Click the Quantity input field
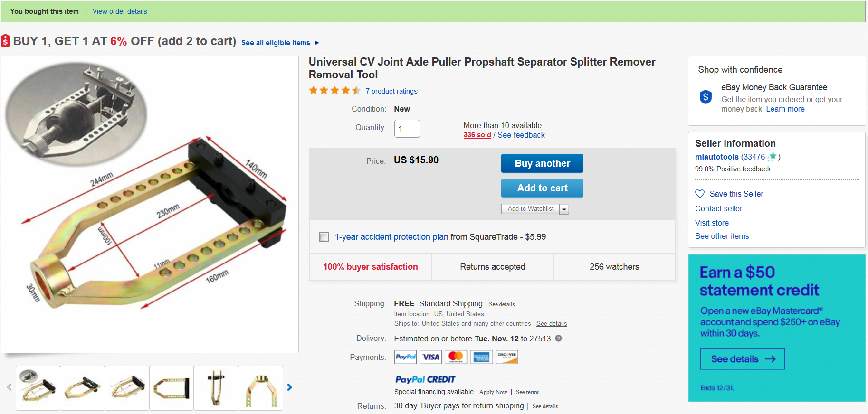This screenshot has height=414, width=868. pos(407,129)
